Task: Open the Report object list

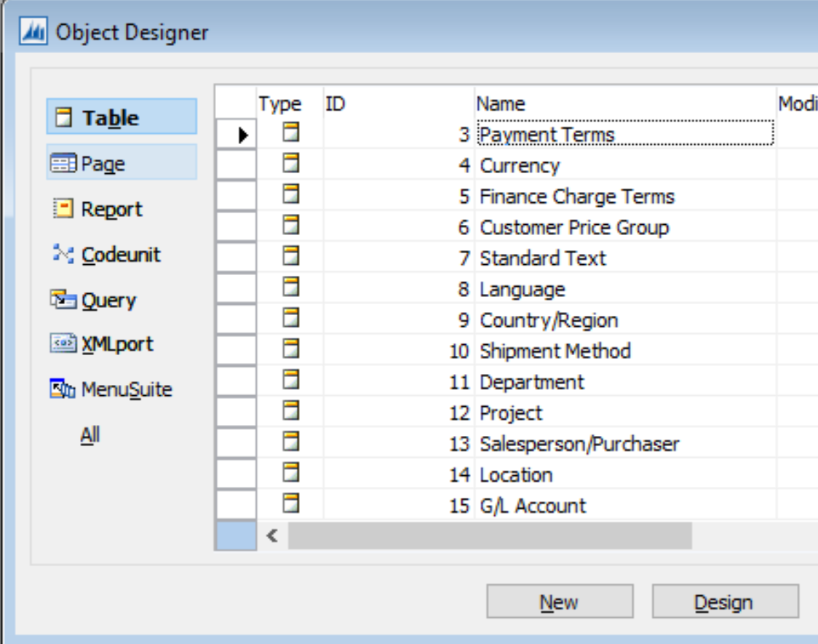Action: click(111, 210)
